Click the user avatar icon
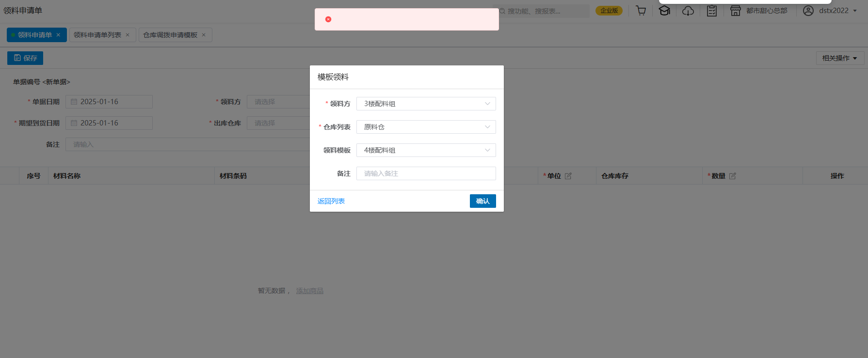 808,11
